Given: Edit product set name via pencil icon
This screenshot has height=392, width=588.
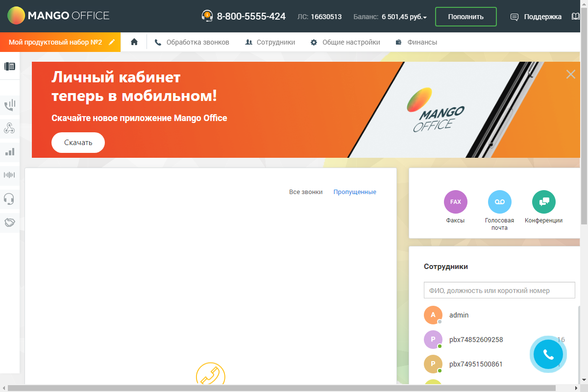Looking at the screenshot, I should click(112, 42).
